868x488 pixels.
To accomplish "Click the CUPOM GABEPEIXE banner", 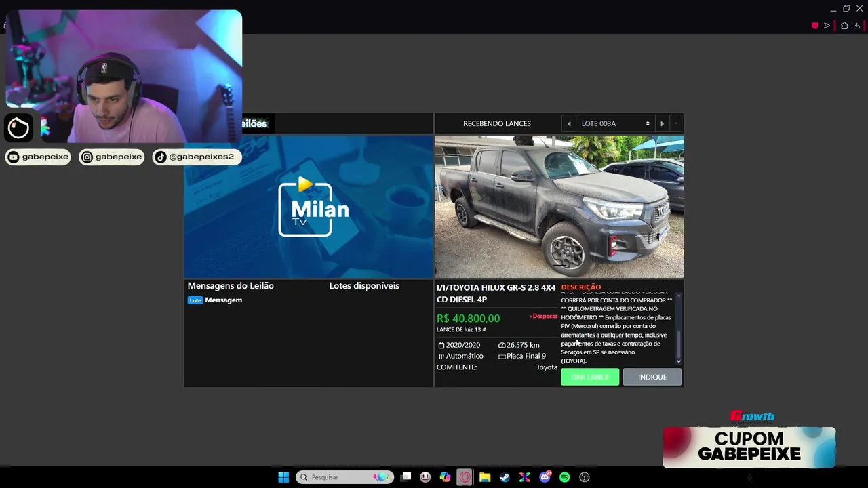I will pos(749,447).
